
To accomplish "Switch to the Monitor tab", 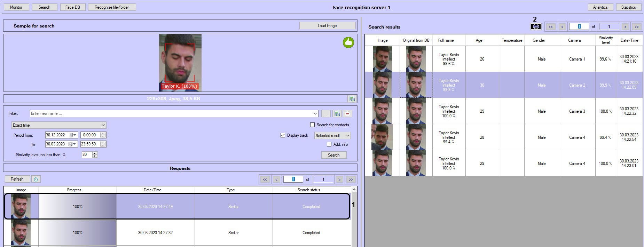I will 16,7.
